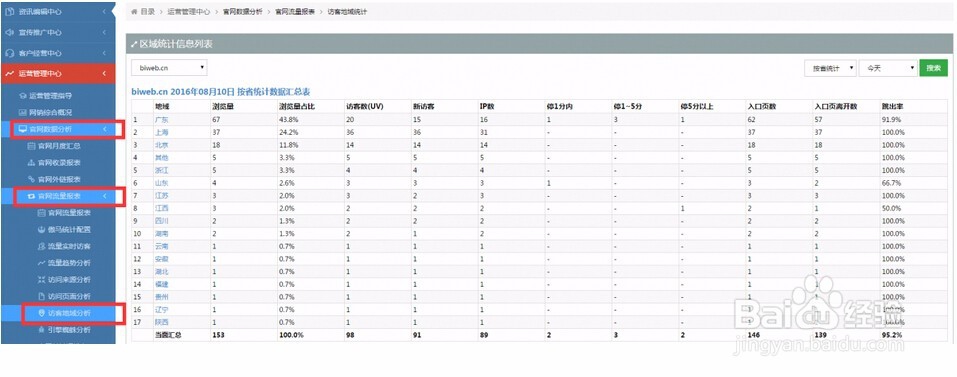Click the 95.2% total bounce rate cell
This screenshot has width=957, height=377.
point(891,335)
